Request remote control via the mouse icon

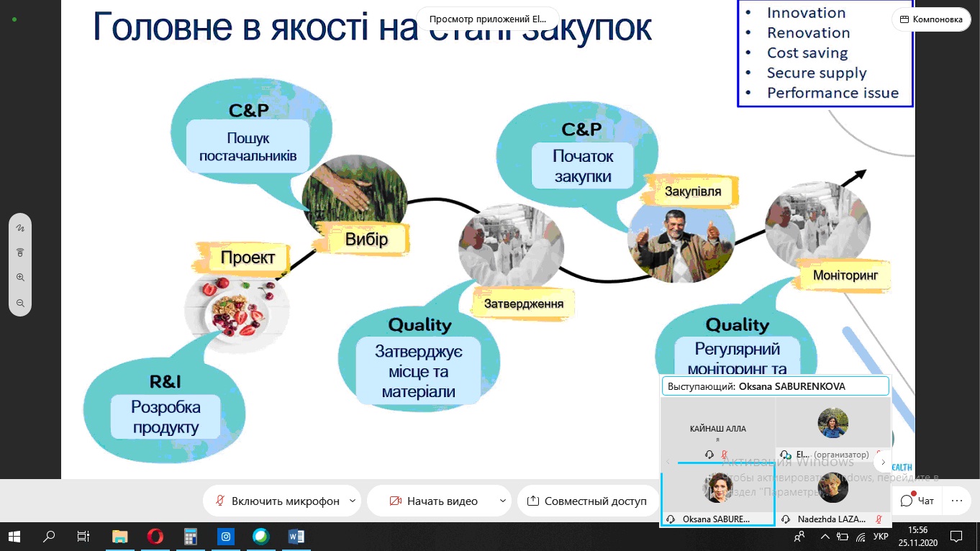(x=20, y=252)
